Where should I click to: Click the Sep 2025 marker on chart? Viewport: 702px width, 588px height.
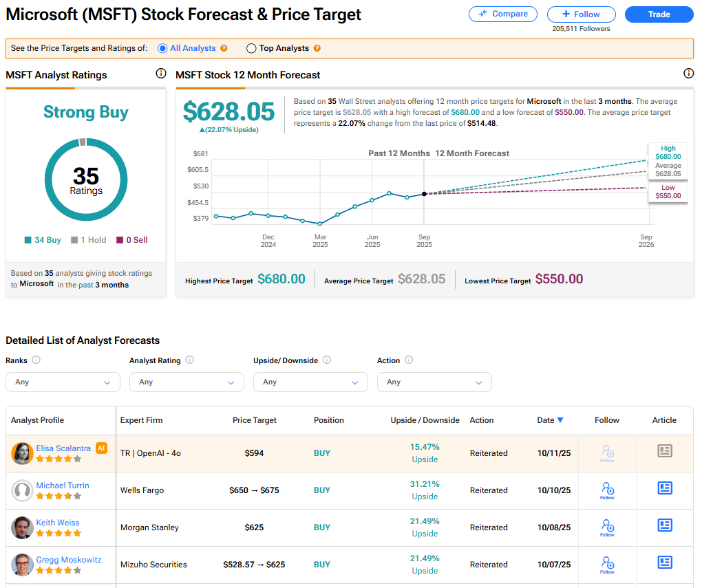pos(424,194)
